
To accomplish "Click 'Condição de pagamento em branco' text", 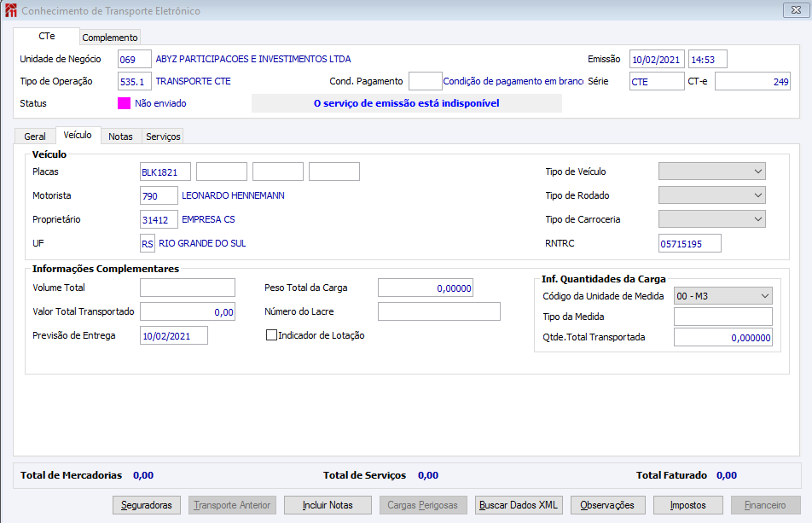I will point(513,81).
